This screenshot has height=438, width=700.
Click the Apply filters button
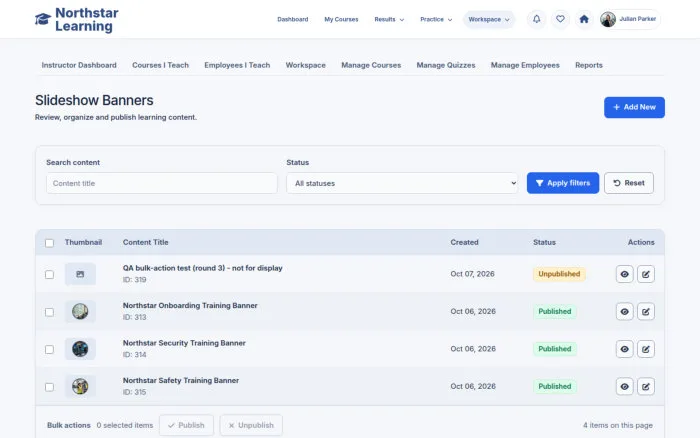coord(562,183)
